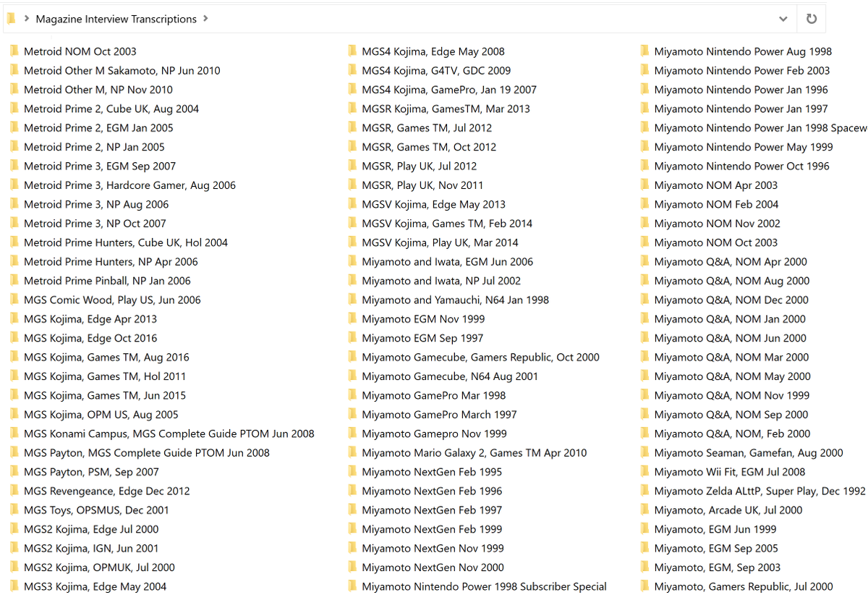Select folder icon of Miyamoto and Iwata, EGM
868x600 pixels.
click(x=352, y=261)
